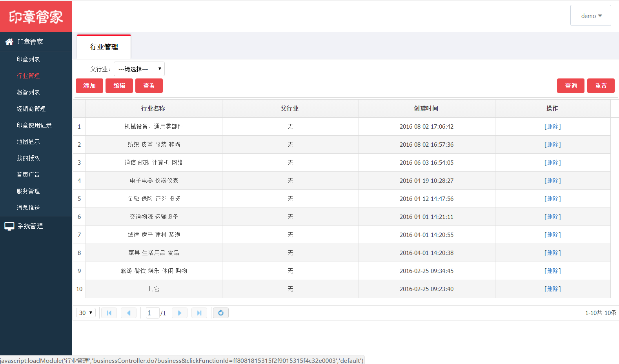Switch to the 行业管理 tab
The image size is (619, 364).
(x=104, y=47)
